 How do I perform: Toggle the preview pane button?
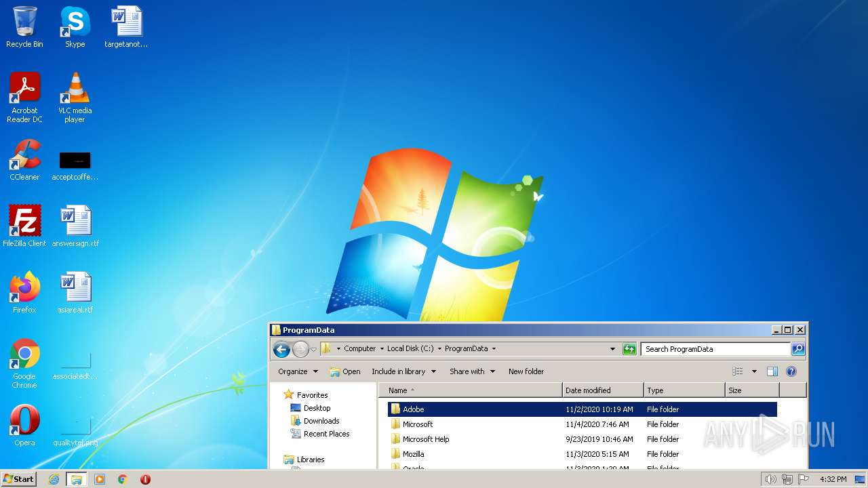(772, 371)
